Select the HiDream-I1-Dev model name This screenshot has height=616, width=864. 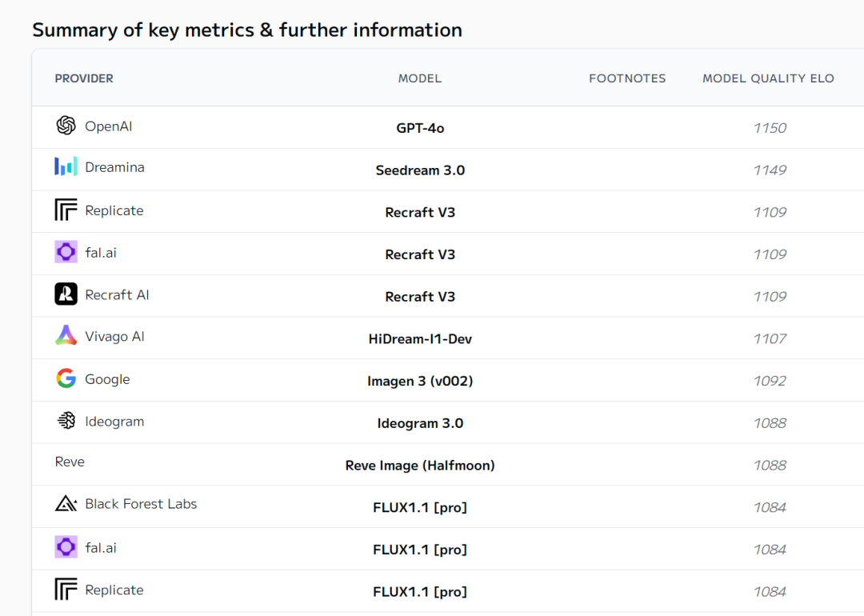[420, 339]
